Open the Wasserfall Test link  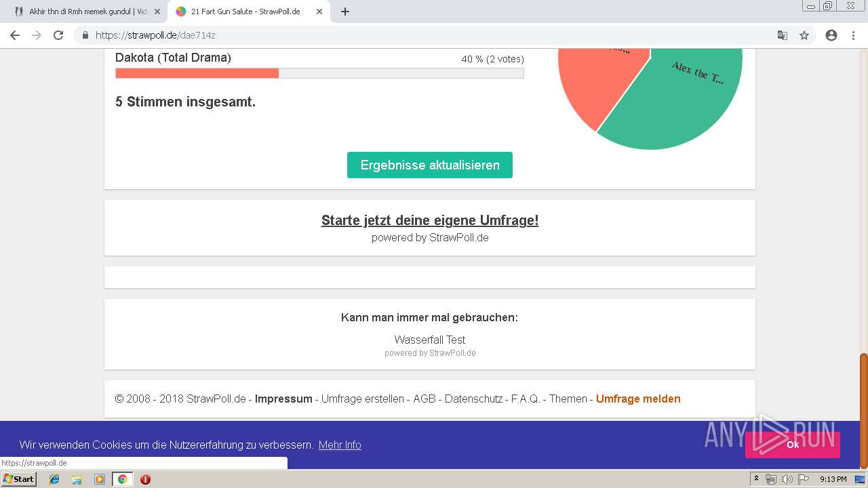430,340
